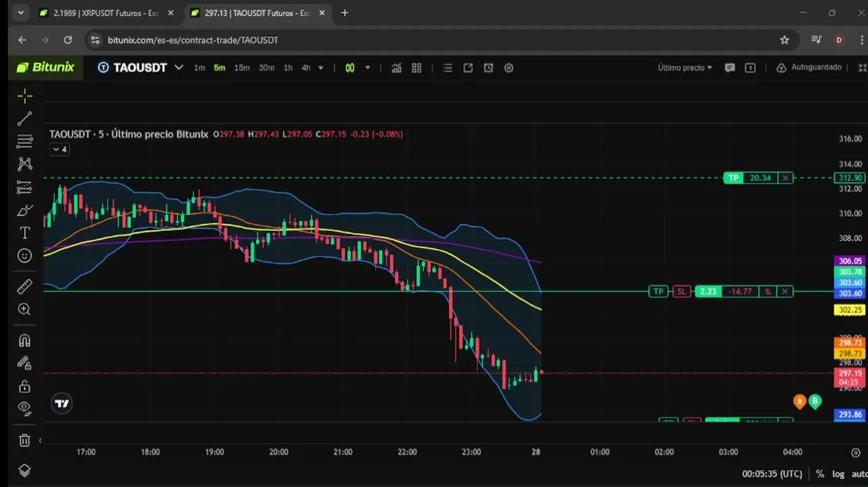This screenshot has height=487, width=868.
Task: Switch to XRPUSDT Futuros browser tab
Action: 106,13
